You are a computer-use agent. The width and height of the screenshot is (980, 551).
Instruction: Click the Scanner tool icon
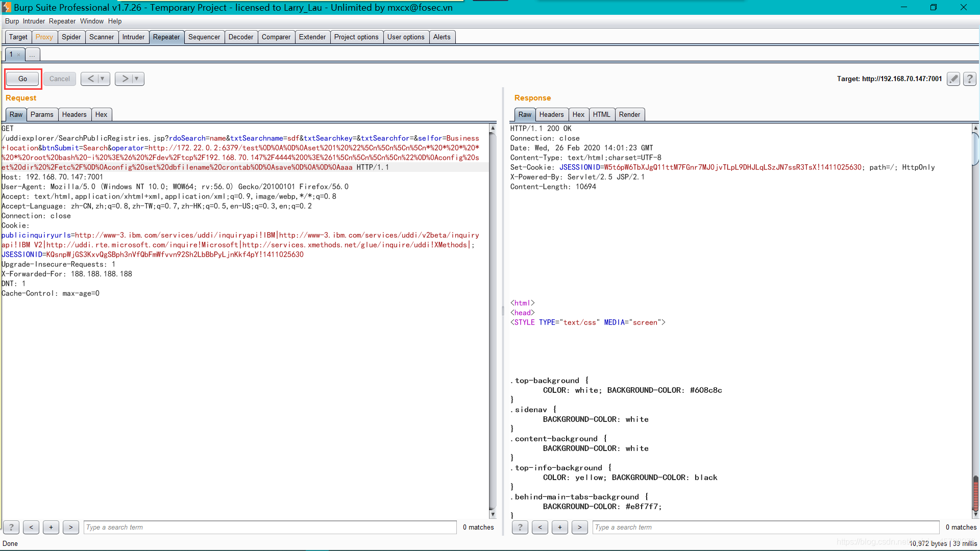point(102,36)
